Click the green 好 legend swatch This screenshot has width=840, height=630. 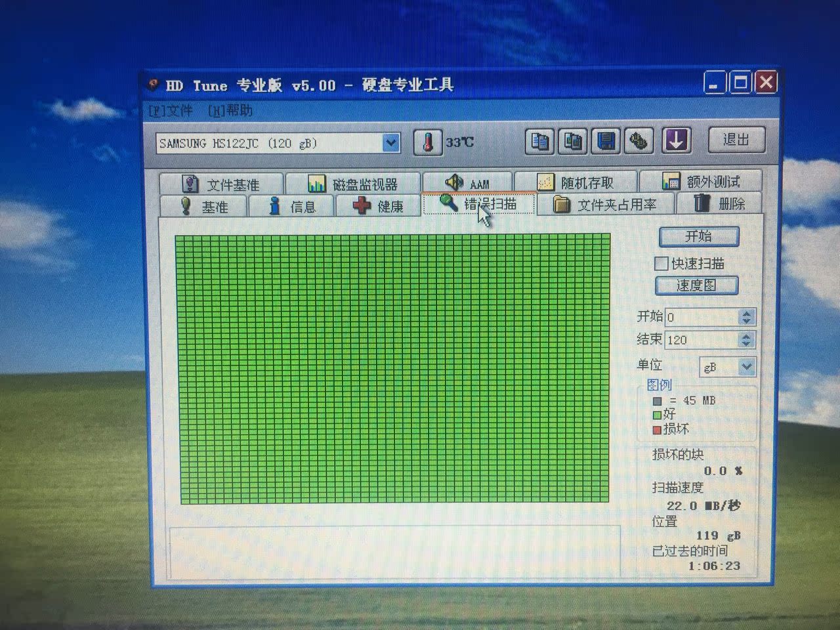pos(657,415)
